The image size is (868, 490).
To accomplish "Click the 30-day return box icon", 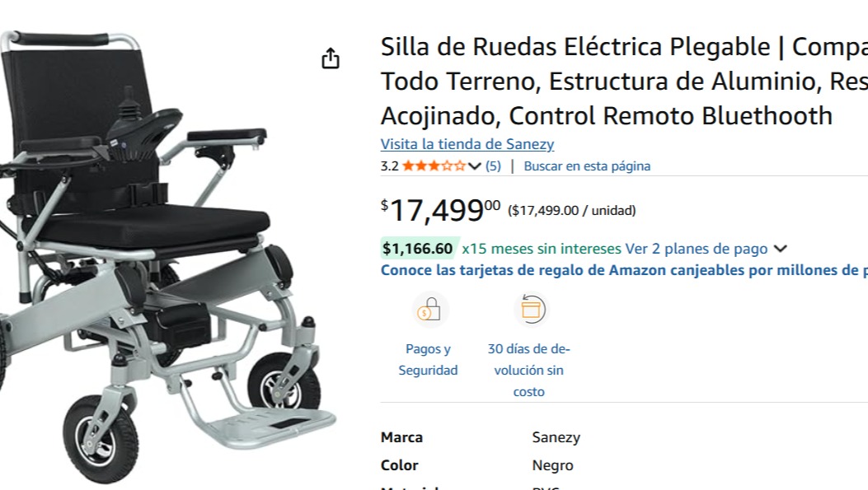I will (531, 309).
